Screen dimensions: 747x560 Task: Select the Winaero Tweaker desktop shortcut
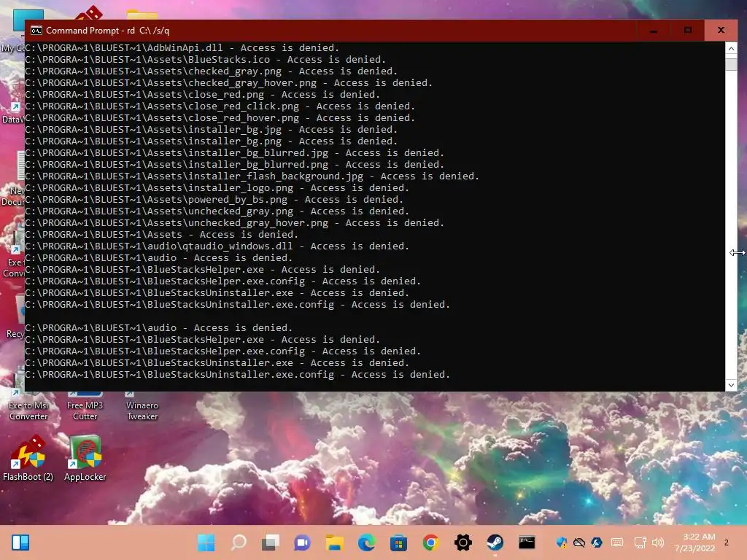point(142,407)
